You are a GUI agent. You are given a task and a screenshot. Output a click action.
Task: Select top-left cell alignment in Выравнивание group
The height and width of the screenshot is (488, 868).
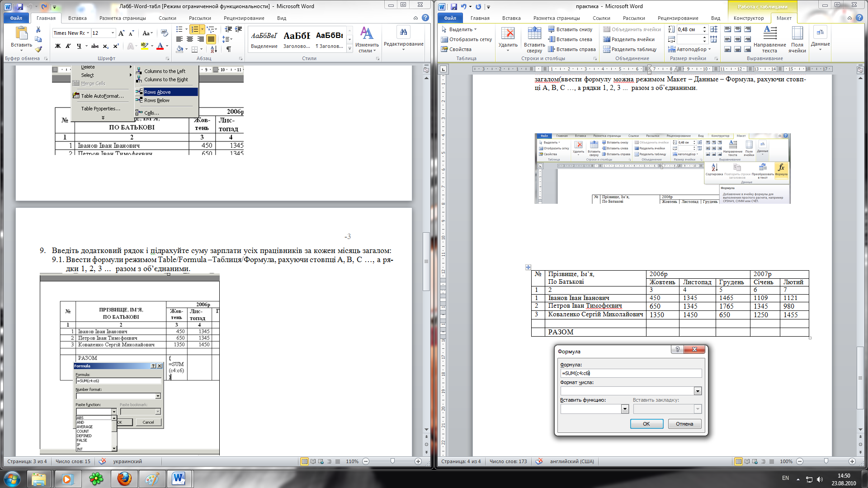[727, 29]
